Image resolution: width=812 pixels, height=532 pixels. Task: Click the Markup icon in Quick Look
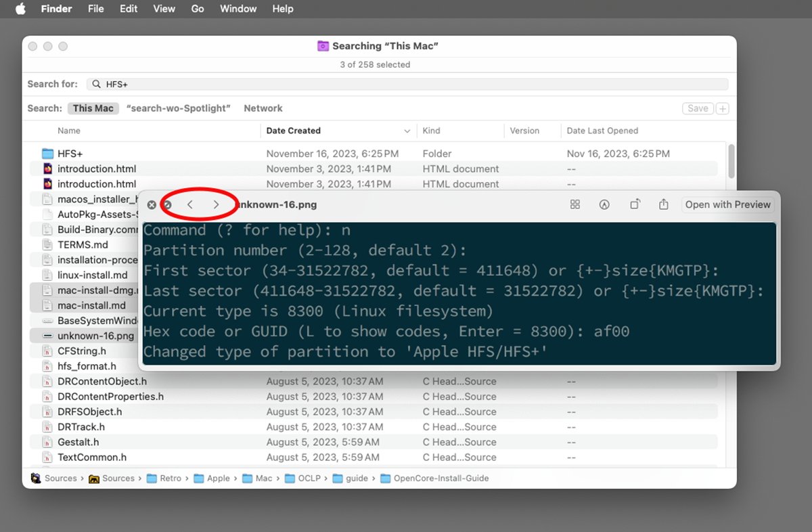click(604, 204)
